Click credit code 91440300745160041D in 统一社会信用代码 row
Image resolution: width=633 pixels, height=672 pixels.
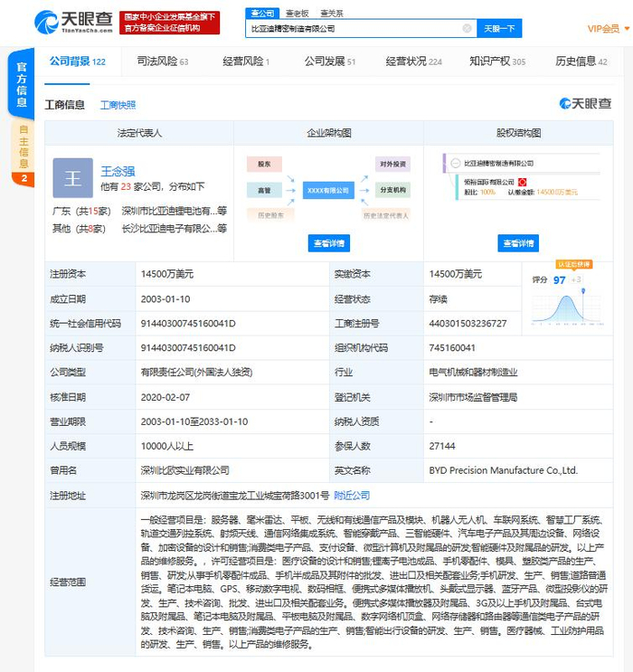click(188, 324)
